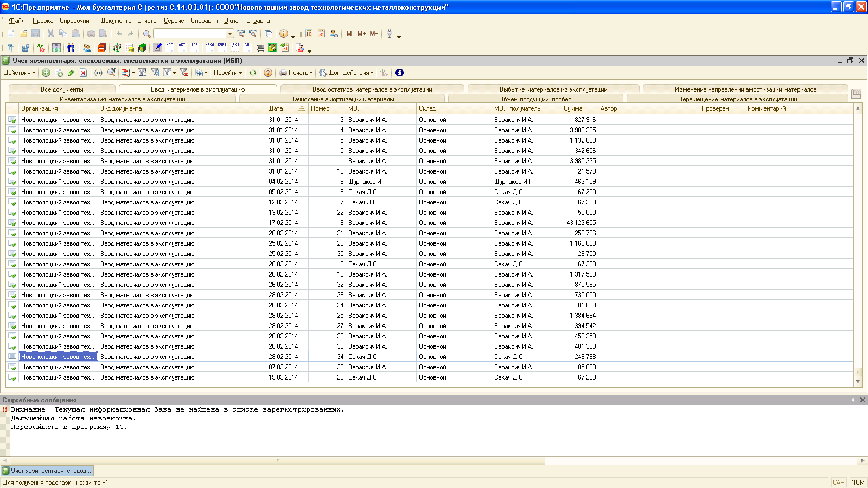This screenshot has height=488, width=868.
Task: Mark record for deletion with red X
Action: (x=83, y=73)
